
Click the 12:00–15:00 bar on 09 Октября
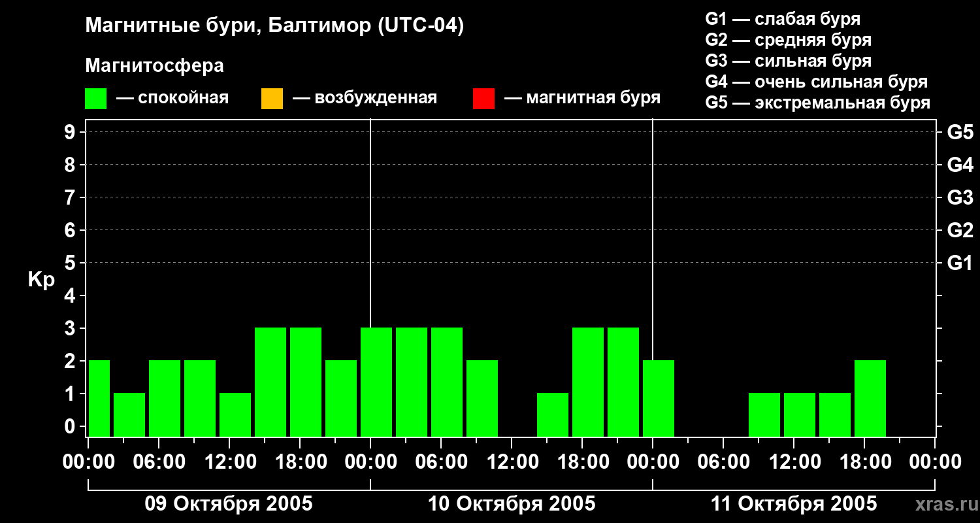(x=235, y=414)
